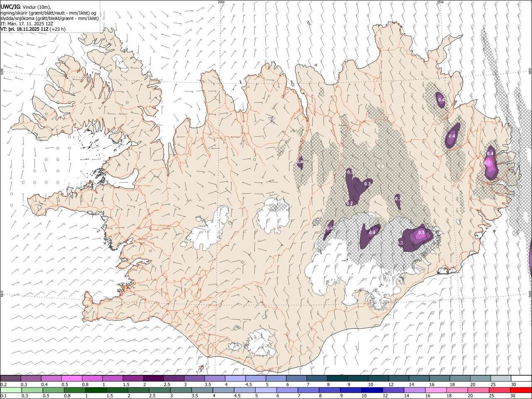Click the 0.5 snowfall value on the map

click(421, 233)
